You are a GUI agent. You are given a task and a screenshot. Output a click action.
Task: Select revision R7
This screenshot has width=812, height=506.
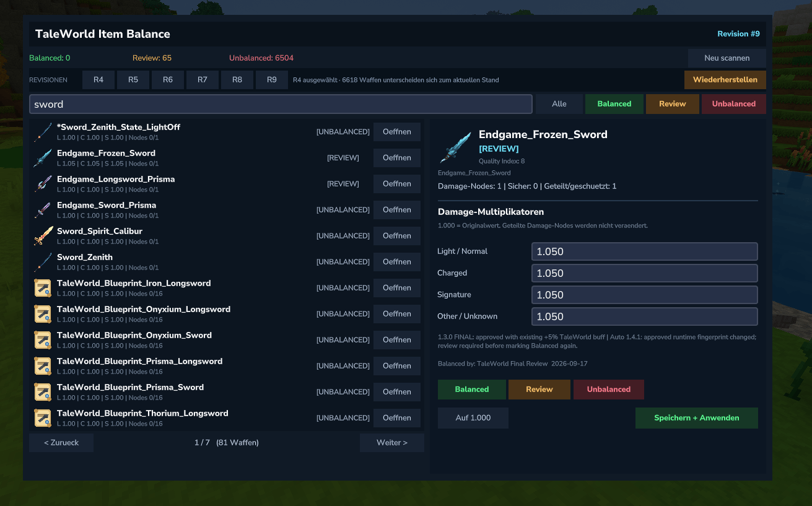point(203,80)
